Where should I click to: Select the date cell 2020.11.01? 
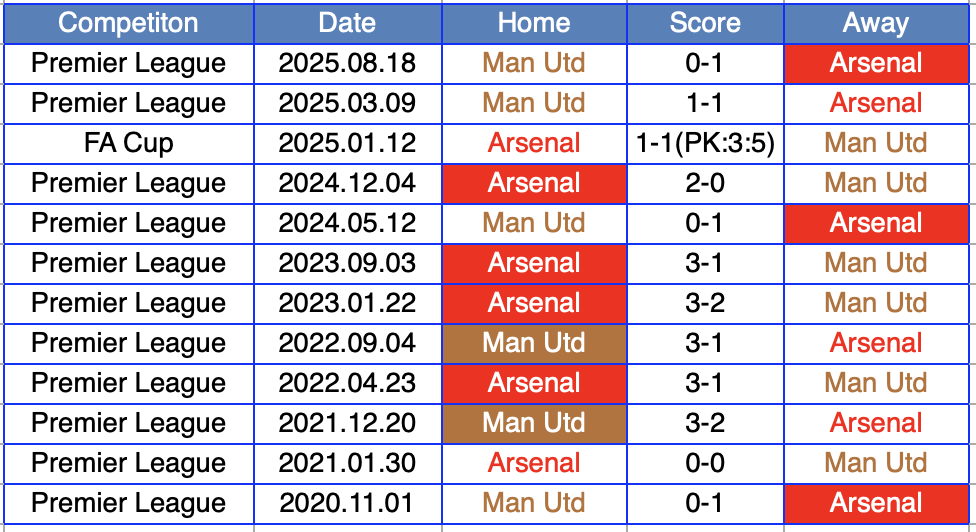[x=347, y=503]
